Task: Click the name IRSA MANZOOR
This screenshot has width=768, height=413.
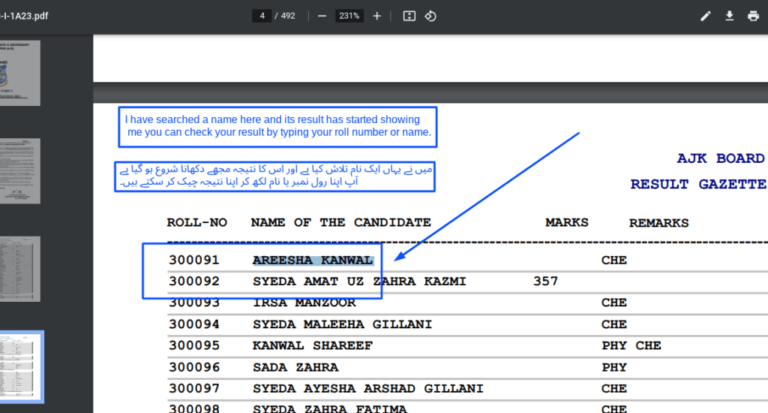Action: click(x=304, y=303)
